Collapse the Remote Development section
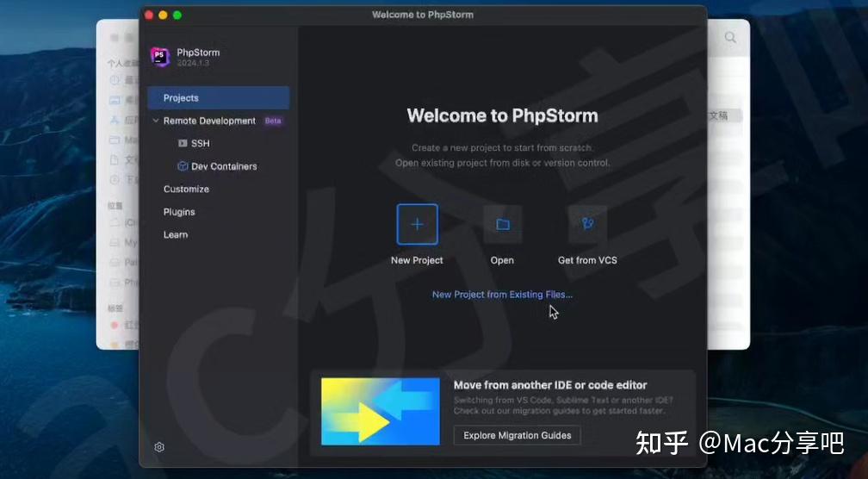The height and width of the screenshot is (479, 868). click(x=156, y=121)
